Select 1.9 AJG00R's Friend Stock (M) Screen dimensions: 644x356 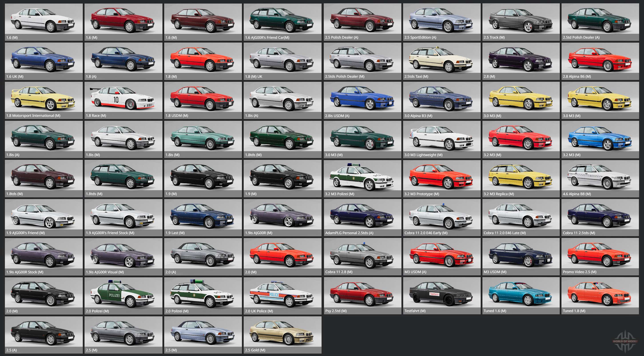pyautogui.click(x=123, y=218)
